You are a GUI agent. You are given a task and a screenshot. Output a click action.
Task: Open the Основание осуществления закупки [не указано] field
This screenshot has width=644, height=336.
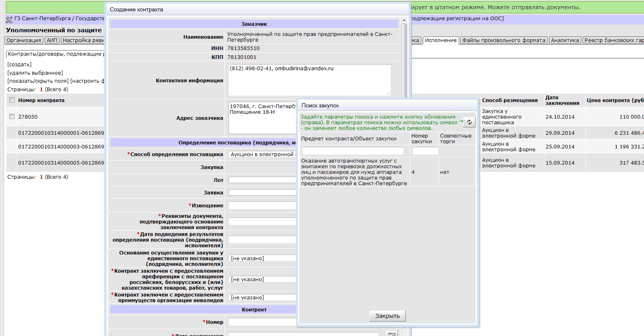click(x=262, y=259)
